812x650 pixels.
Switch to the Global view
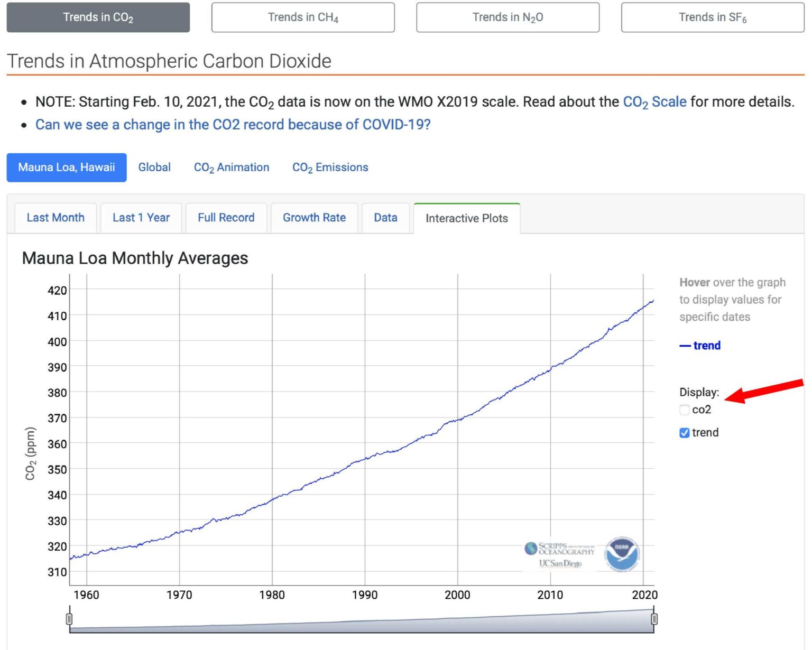[x=154, y=168]
